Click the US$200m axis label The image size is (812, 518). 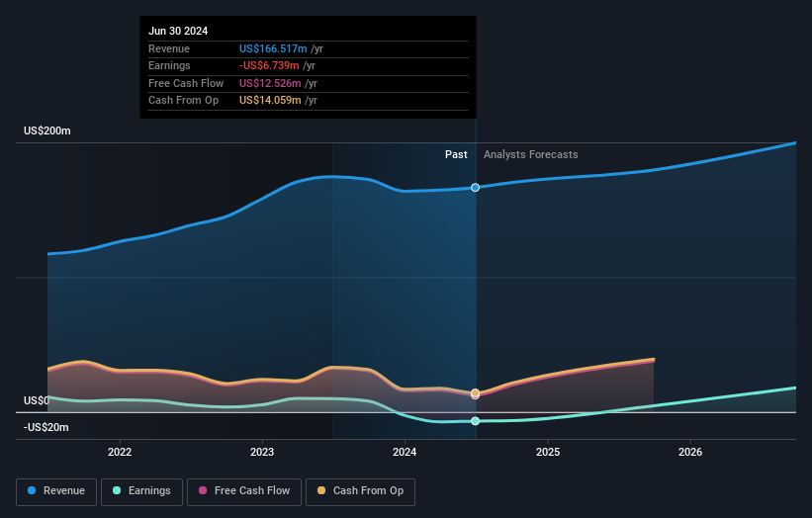pos(47,130)
